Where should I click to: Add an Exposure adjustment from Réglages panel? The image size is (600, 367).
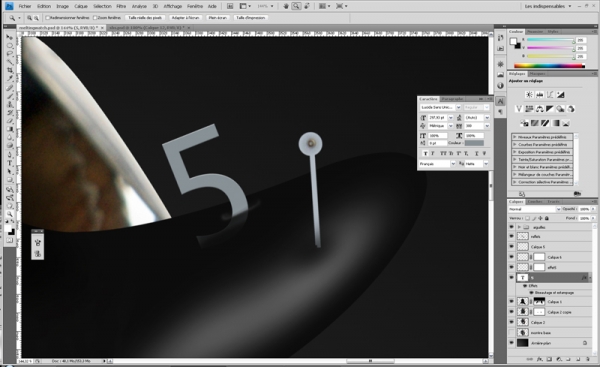point(560,95)
